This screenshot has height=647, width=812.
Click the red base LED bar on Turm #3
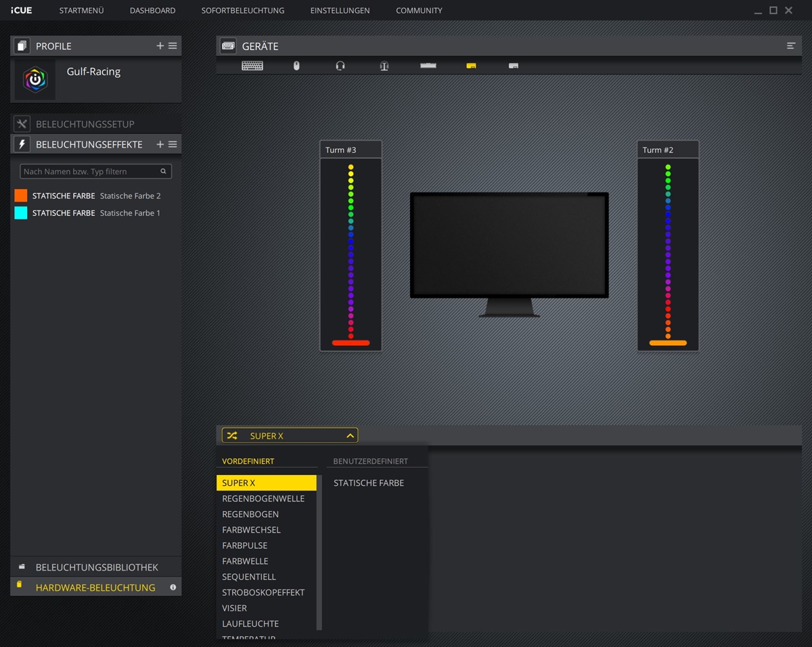coord(351,343)
